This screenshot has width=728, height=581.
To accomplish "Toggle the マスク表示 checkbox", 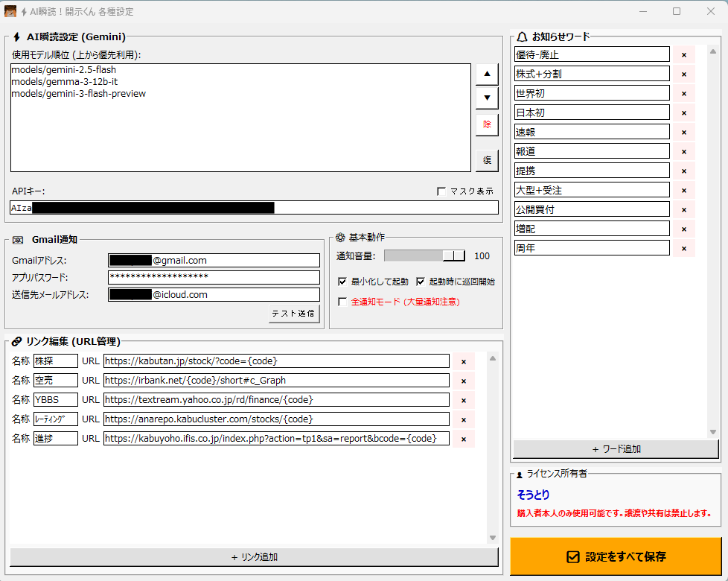I will tap(441, 191).
